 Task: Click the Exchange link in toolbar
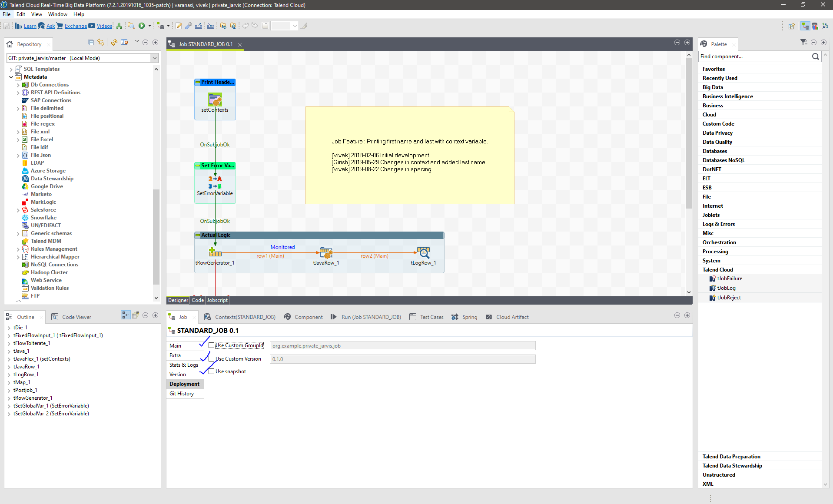76,26
